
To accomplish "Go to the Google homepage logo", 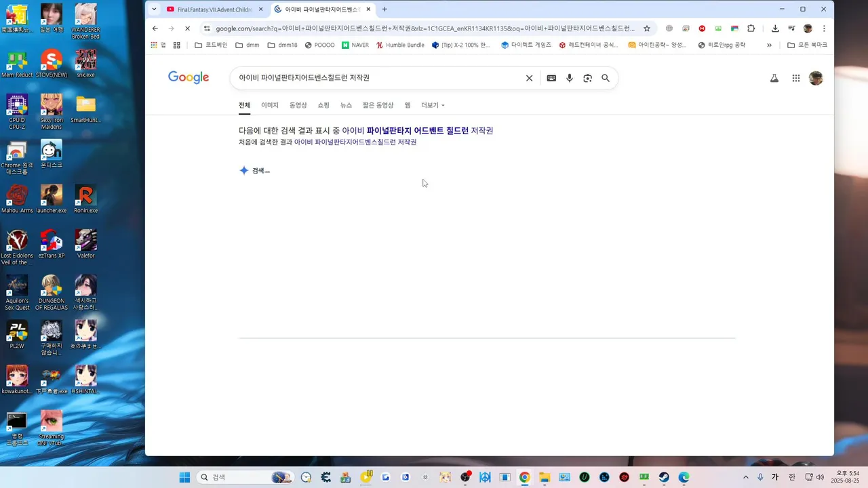I will 189,78.
